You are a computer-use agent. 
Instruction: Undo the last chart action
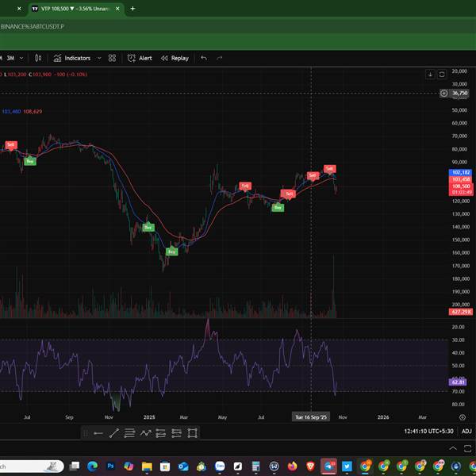click(204, 58)
